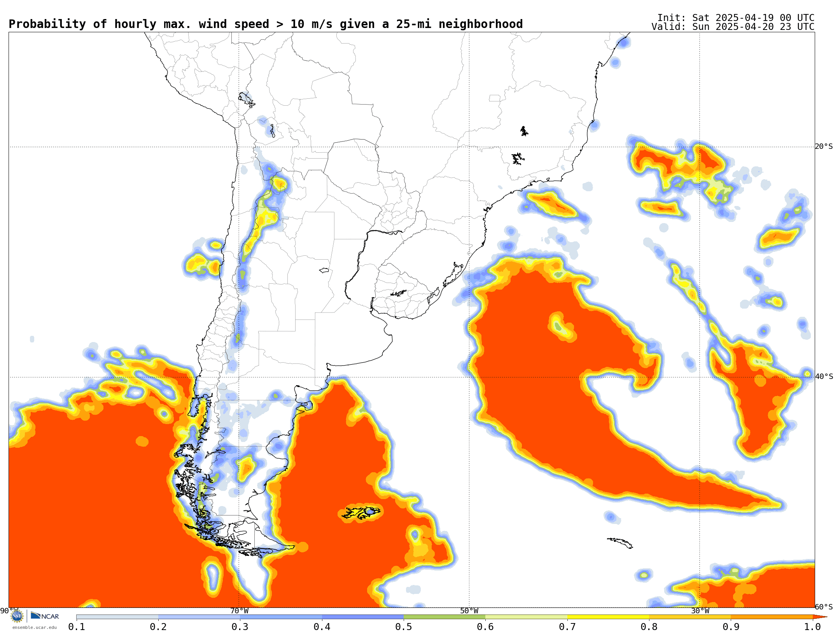Click the NSF logo icon

pos(17,616)
